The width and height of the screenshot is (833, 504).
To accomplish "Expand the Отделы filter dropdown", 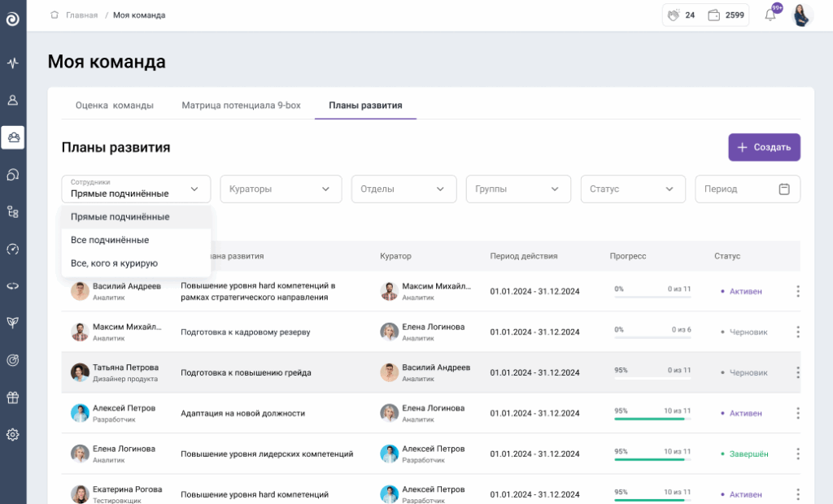I will point(403,189).
